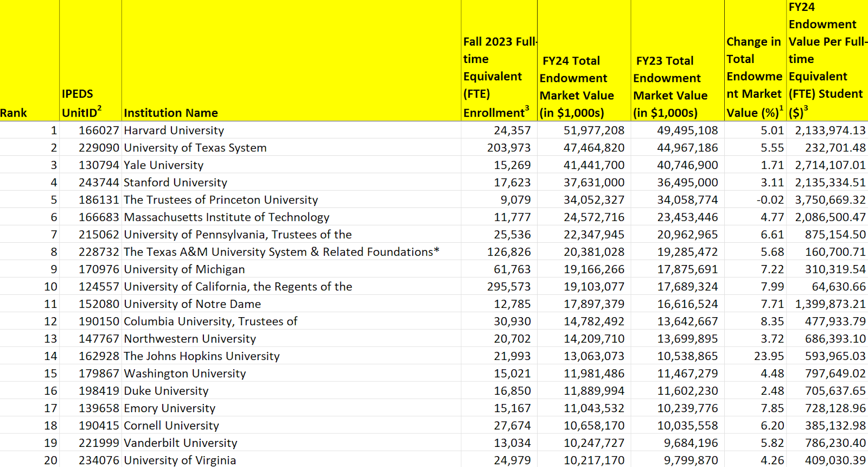This screenshot has width=868, height=467.
Task: Click the University of Texas System cell
Action: click(291, 147)
